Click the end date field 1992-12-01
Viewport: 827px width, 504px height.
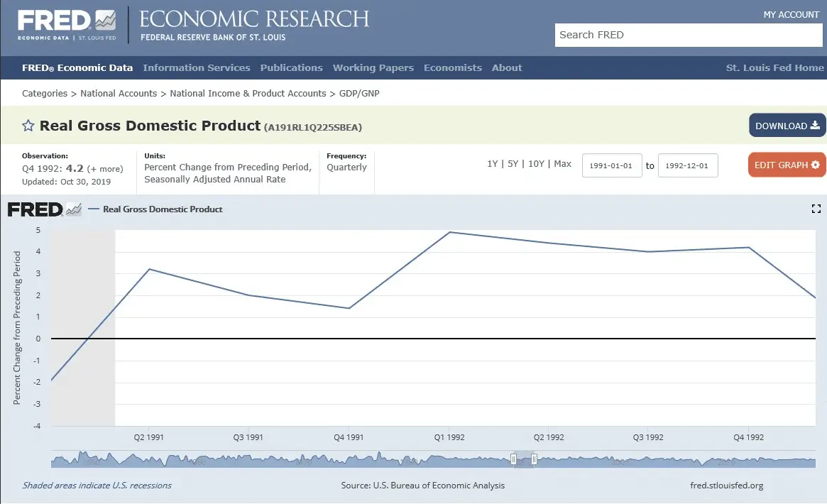click(688, 165)
